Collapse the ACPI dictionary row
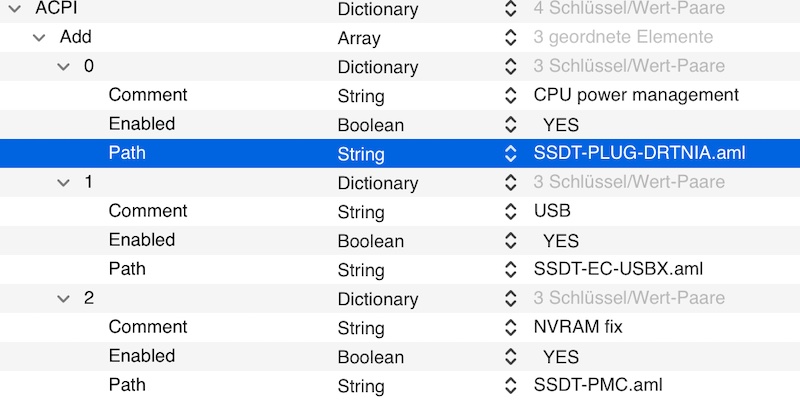 tap(13, 9)
